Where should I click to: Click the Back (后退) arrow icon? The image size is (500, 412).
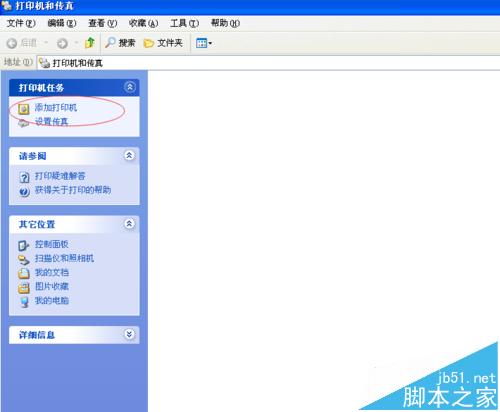click(x=12, y=43)
